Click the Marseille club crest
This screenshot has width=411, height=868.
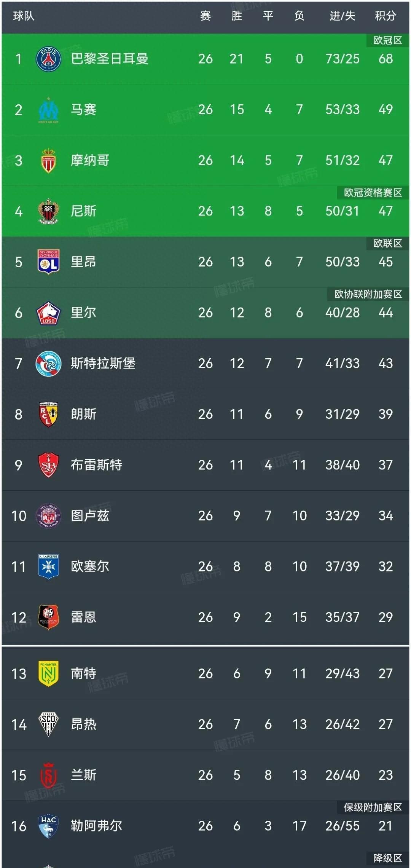click(x=48, y=110)
